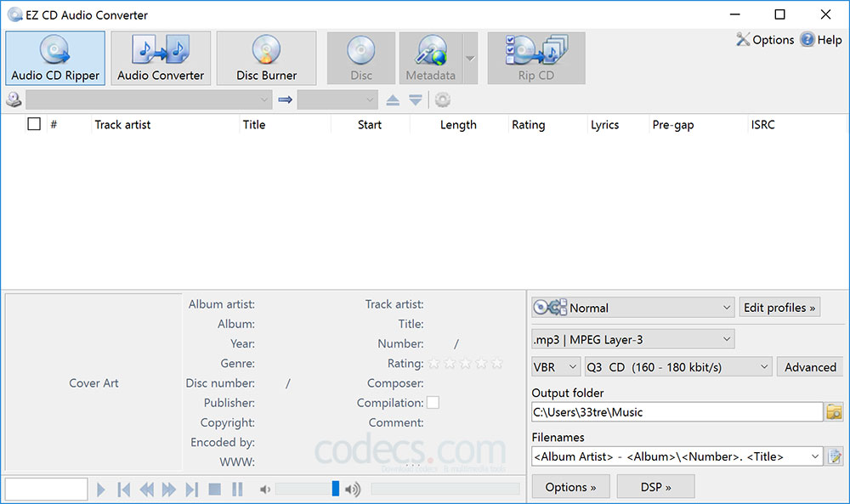This screenshot has width=850, height=504.
Task: Click the Disc toolbar button
Action: point(361,58)
